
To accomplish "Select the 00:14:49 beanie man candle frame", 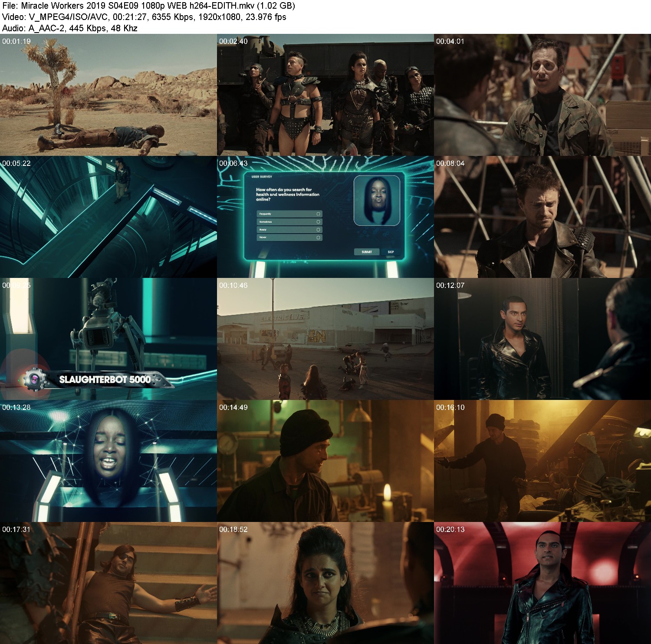I will click(x=325, y=461).
